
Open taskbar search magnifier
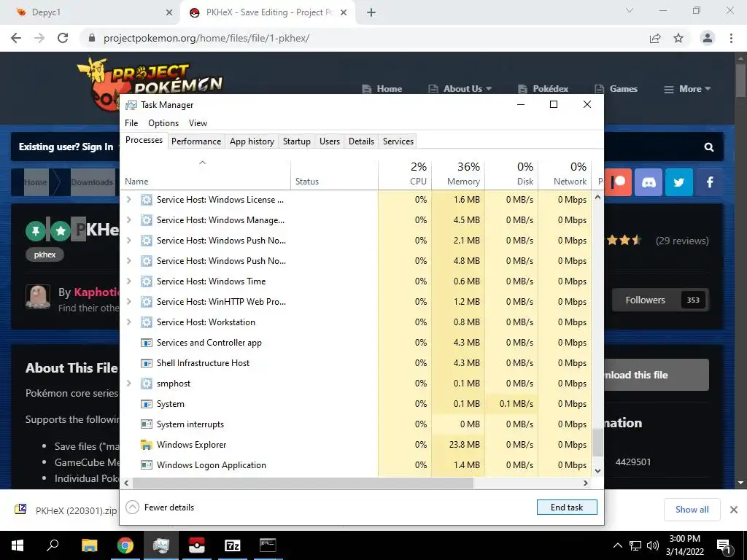click(53, 545)
